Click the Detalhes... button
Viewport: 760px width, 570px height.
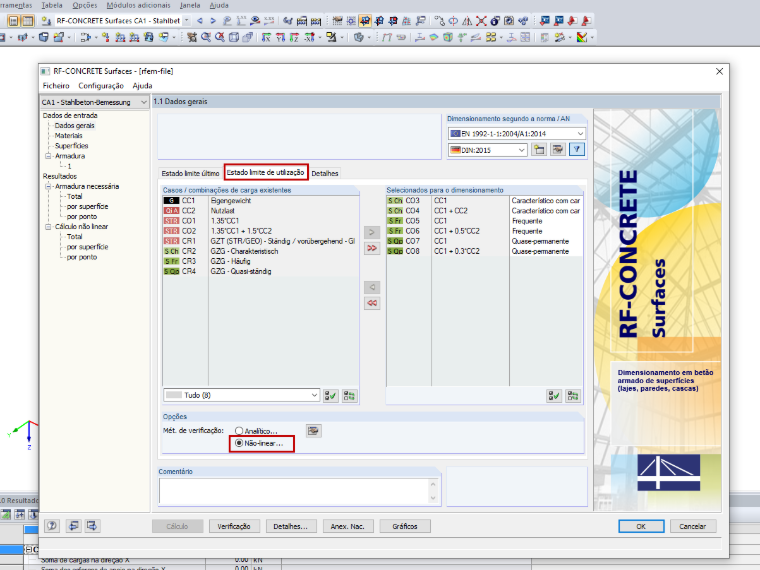pos(291,526)
